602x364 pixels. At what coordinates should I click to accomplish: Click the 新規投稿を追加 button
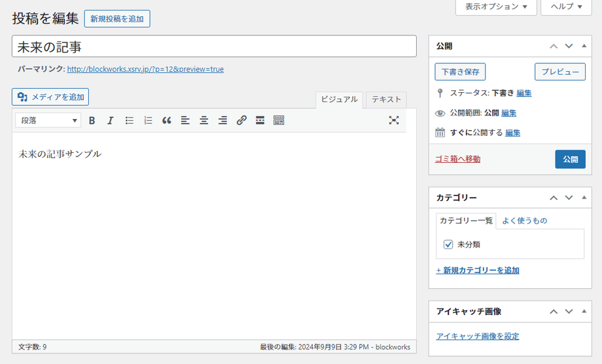(117, 19)
